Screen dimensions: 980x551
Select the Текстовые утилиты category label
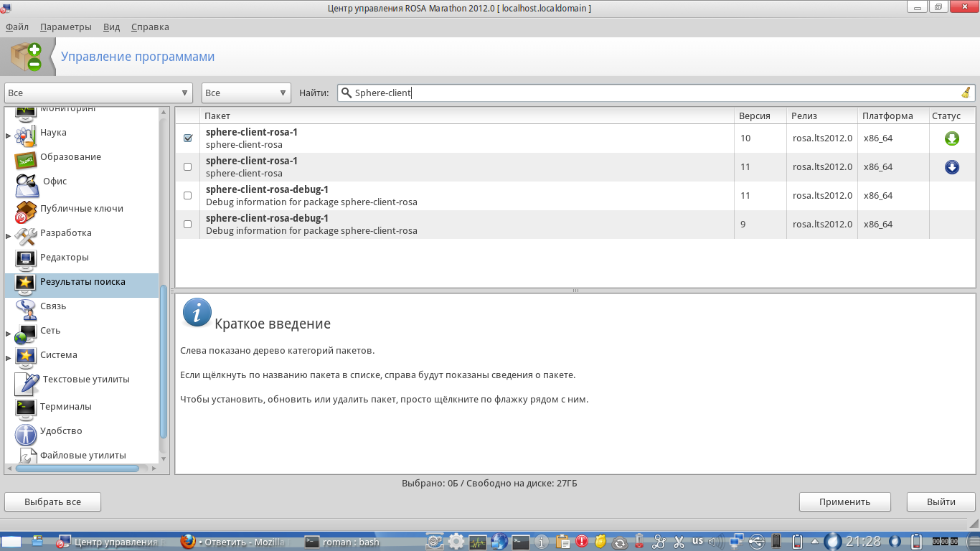pos(86,380)
